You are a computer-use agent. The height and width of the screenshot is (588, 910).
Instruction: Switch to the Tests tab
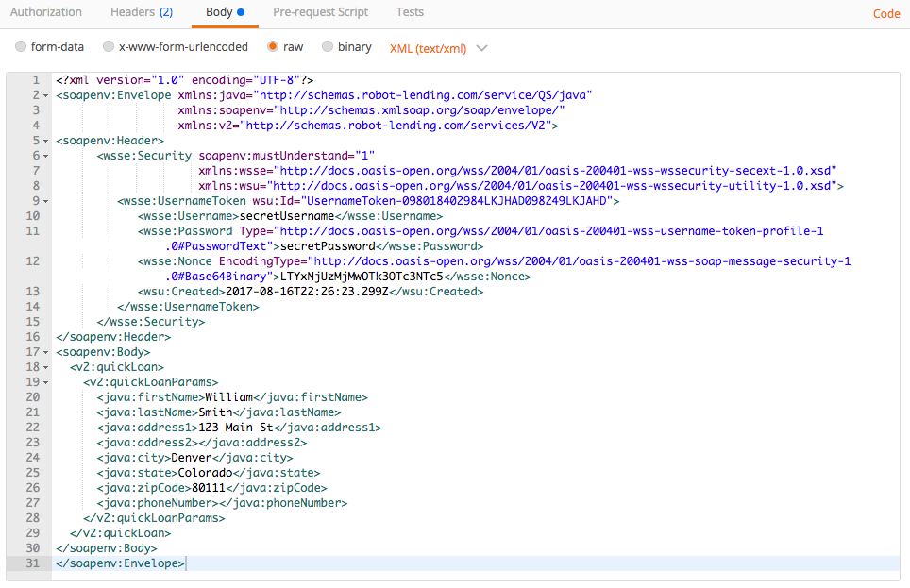410,12
